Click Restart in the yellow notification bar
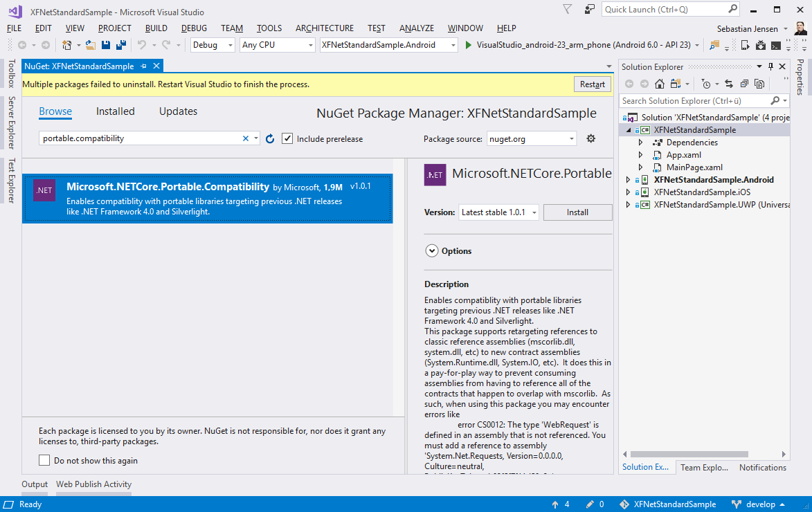The width and height of the screenshot is (812, 512). [593, 84]
